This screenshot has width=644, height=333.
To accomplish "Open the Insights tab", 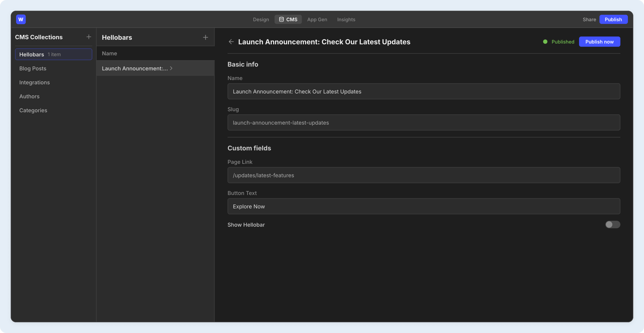I will (x=346, y=19).
